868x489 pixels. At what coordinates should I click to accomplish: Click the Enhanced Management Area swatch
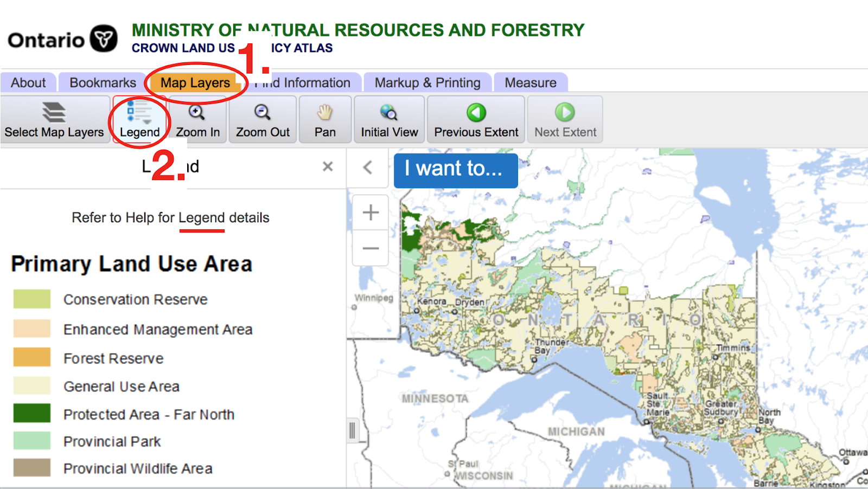point(32,329)
